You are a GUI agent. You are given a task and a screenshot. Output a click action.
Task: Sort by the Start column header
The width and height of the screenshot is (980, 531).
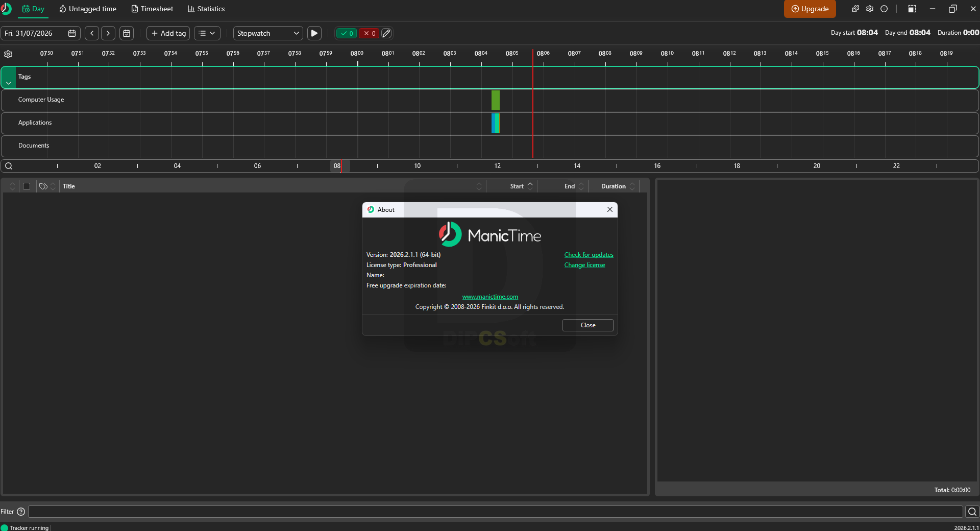[x=517, y=186]
